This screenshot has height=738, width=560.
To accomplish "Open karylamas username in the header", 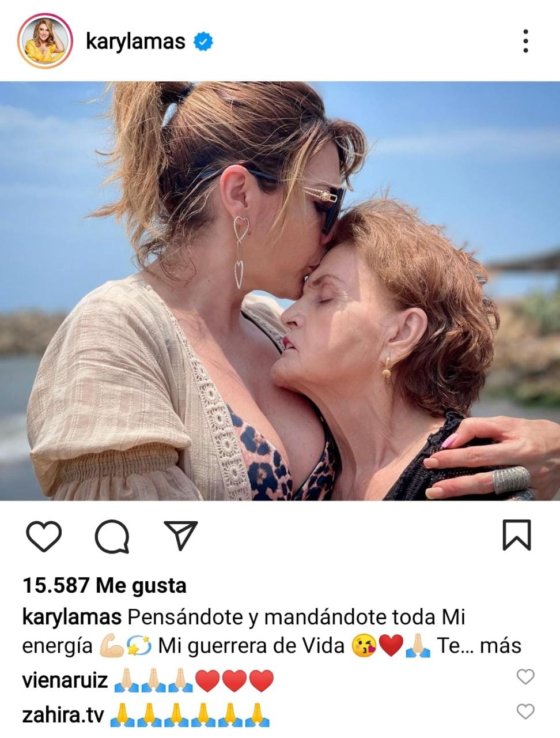I will click(135, 42).
